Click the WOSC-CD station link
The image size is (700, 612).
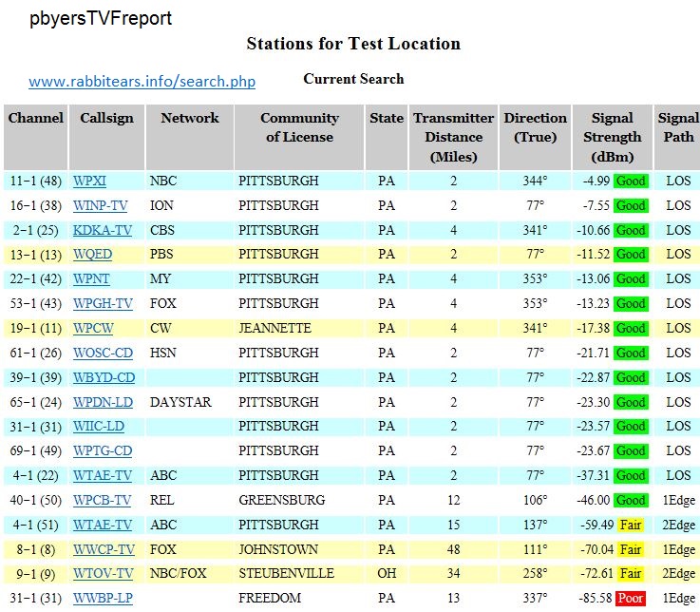coord(103,354)
